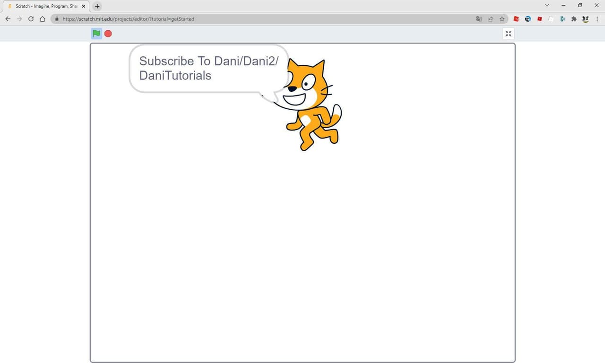Open the translate page icon
Image resolution: width=605 pixels, height=364 pixels.
coord(479,19)
